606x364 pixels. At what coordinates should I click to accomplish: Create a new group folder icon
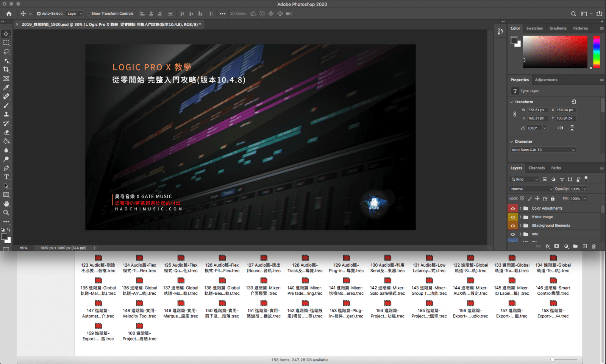(575, 246)
